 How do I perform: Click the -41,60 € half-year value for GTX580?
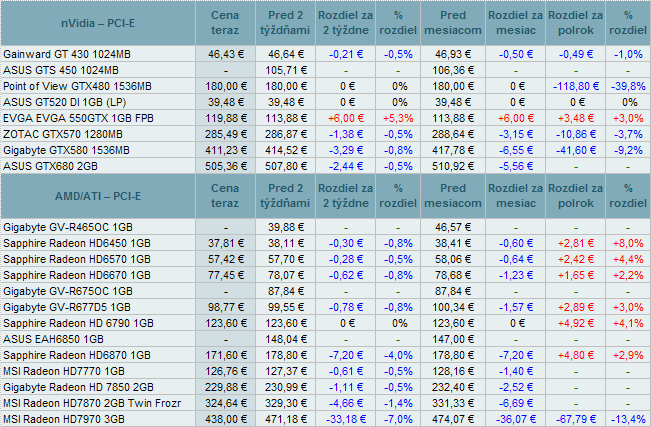[576, 150]
